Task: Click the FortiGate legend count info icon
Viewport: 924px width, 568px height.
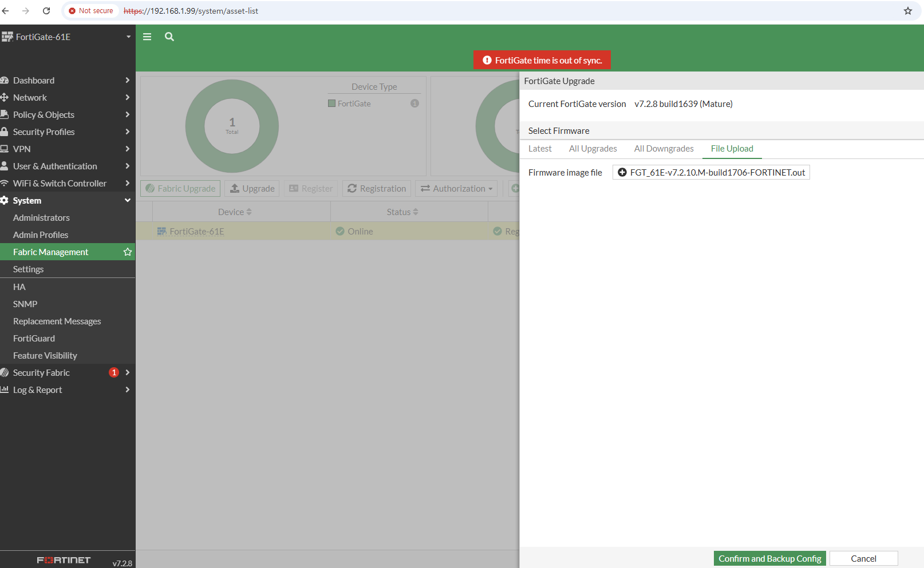Action: click(x=414, y=104)
